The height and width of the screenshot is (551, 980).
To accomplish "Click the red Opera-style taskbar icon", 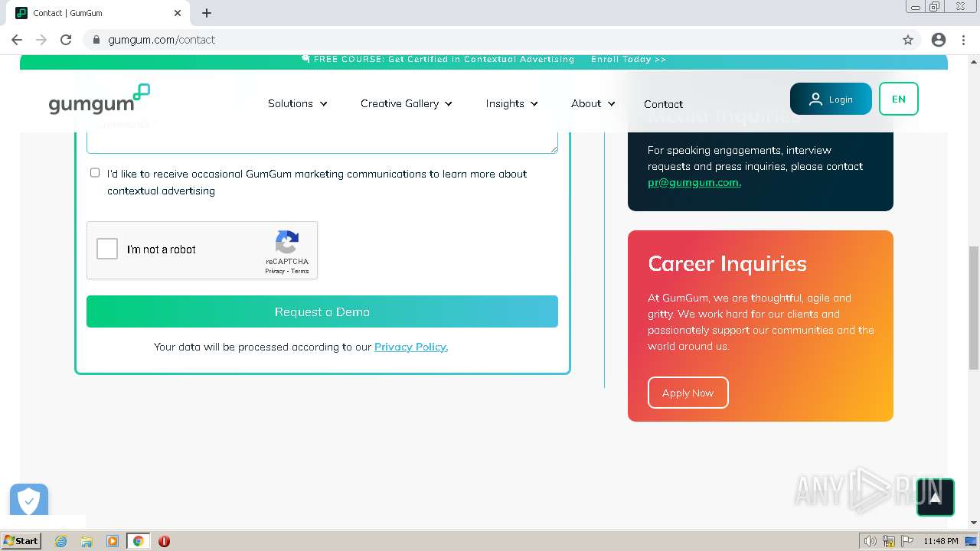I will point(164,541).
